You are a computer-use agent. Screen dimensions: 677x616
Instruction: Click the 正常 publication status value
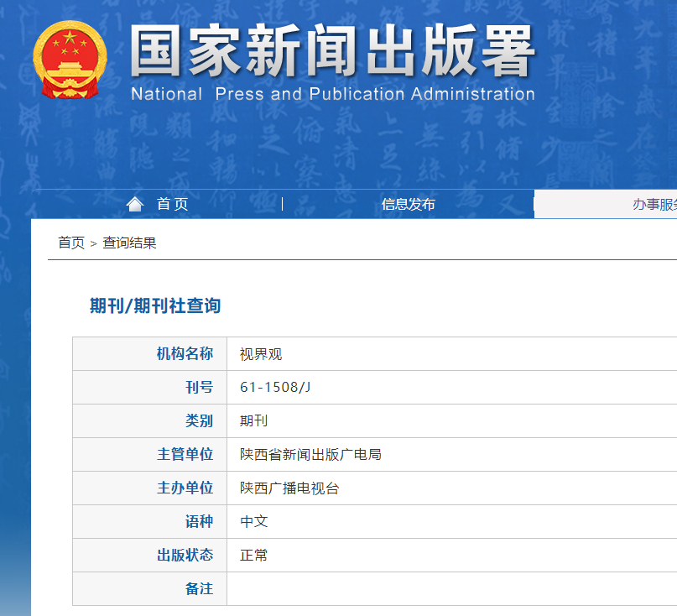tap(253, 556)
